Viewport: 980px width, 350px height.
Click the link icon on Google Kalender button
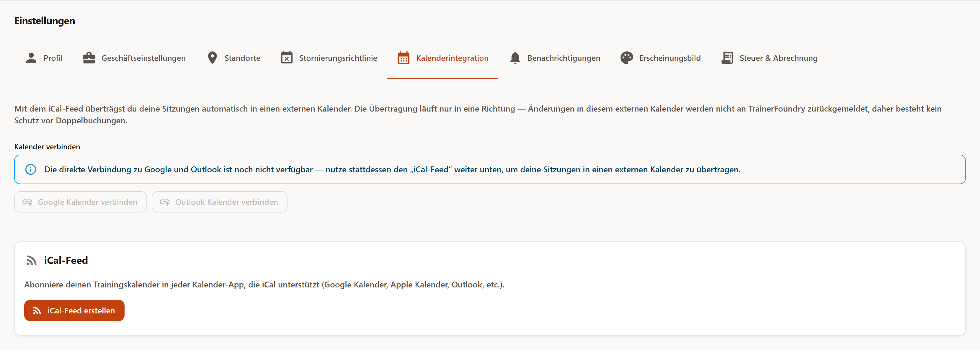point(27,202)
